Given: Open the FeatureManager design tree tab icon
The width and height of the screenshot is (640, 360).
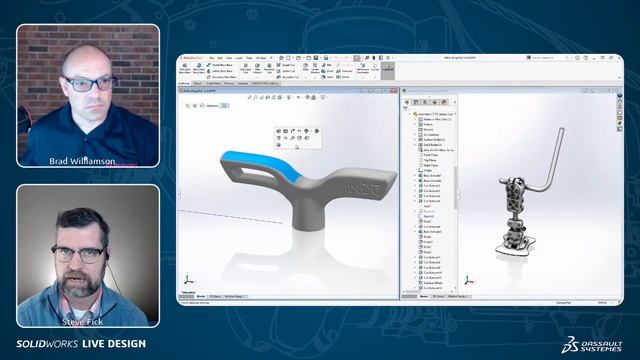Looking at the screenshot, I should 407,102.
